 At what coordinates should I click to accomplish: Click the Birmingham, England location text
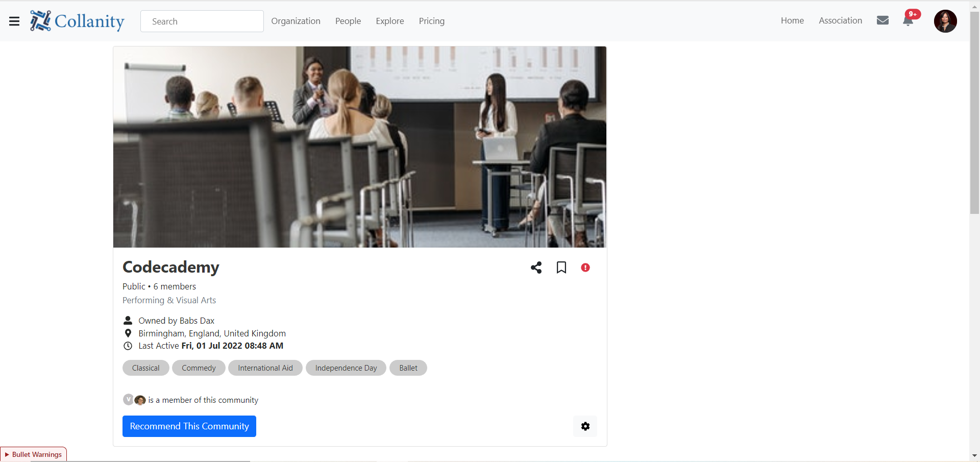tap(212, 333)
